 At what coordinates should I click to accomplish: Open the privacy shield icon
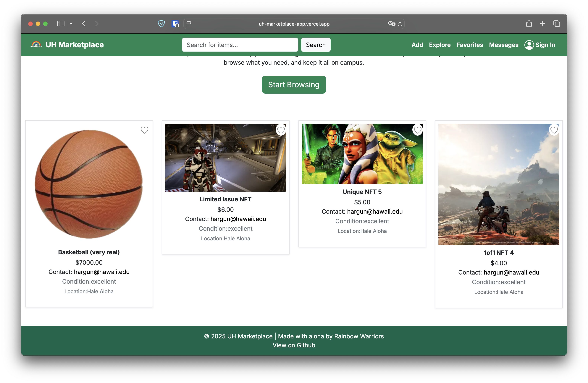161,24
